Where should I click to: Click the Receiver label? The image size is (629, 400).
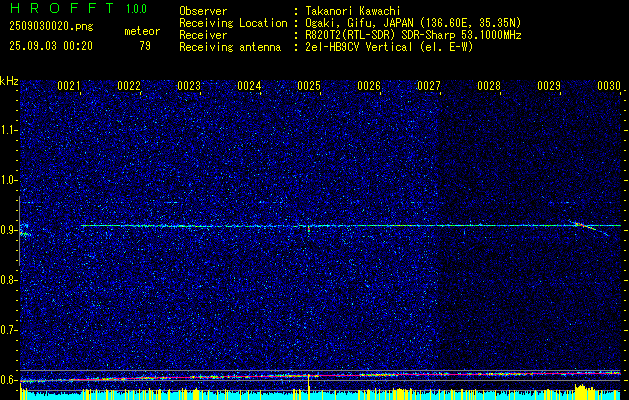203,35
